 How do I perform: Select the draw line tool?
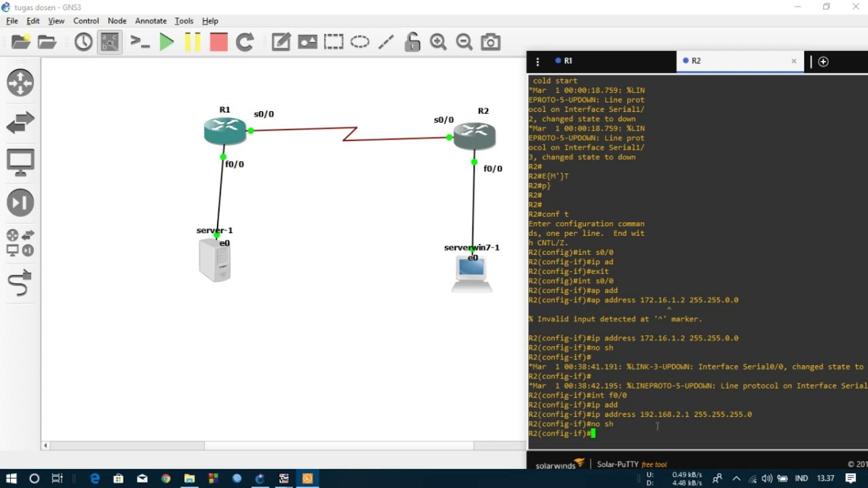(x=386, y=42)
